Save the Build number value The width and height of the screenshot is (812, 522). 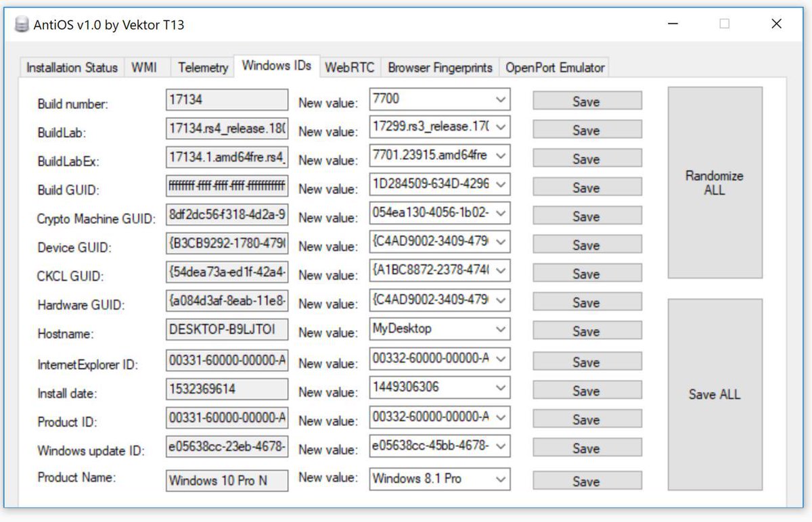point(587,101)
